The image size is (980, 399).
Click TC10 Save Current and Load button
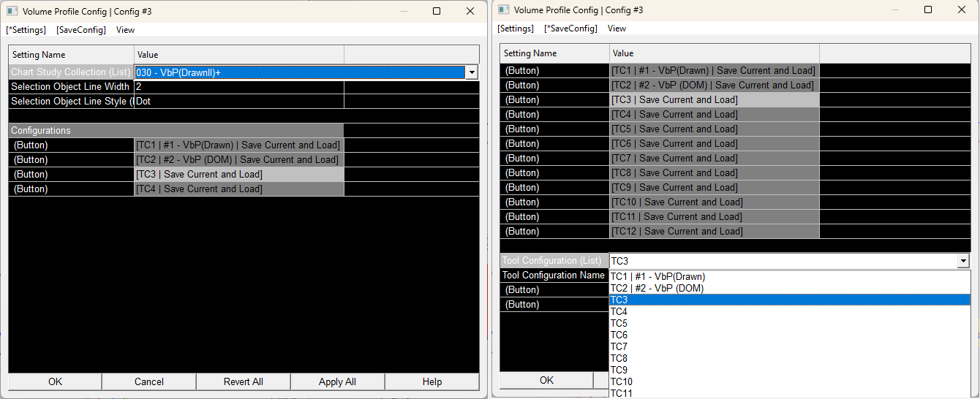[715, 202]
